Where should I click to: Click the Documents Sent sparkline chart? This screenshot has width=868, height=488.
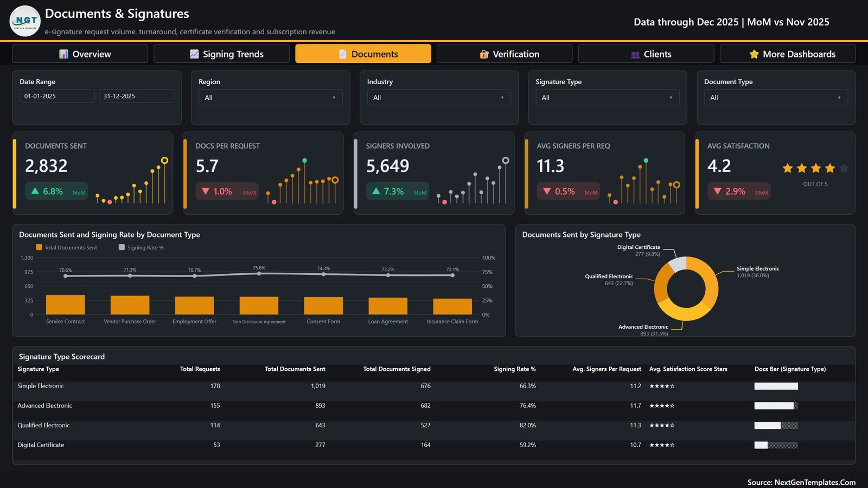[x=131, y=181]
